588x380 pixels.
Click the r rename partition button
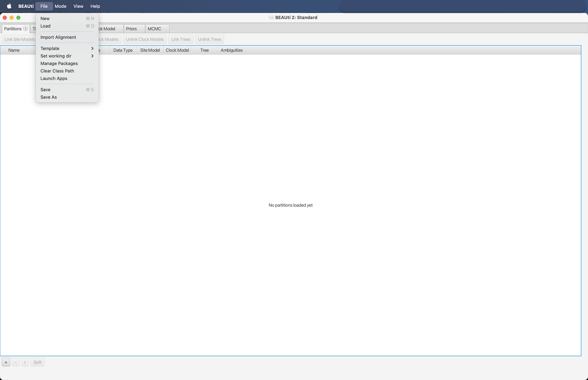coord(25,362)
